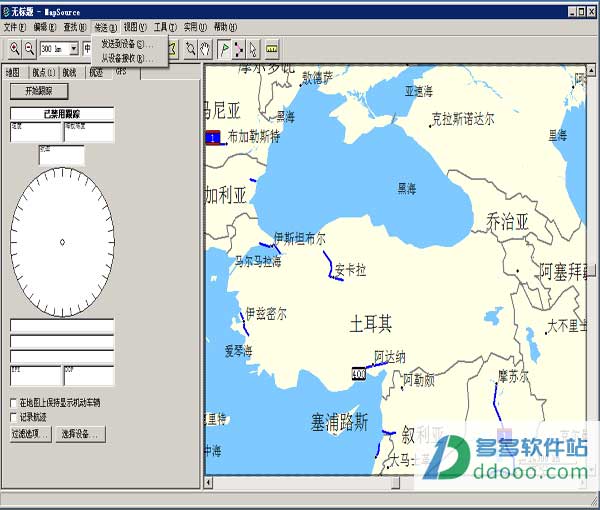600x510 pixels.
Task: Activate the zoom-to-area magnifier tool
Action: 190,49
